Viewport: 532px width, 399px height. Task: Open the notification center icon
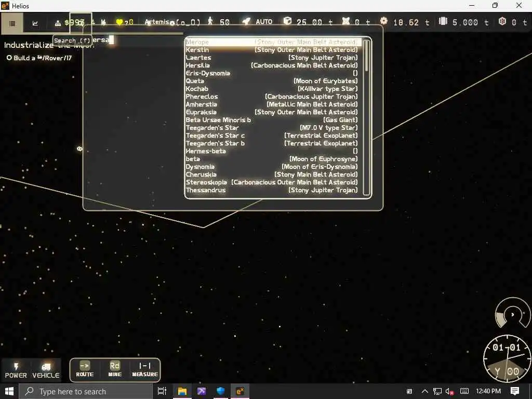point(515,391)
